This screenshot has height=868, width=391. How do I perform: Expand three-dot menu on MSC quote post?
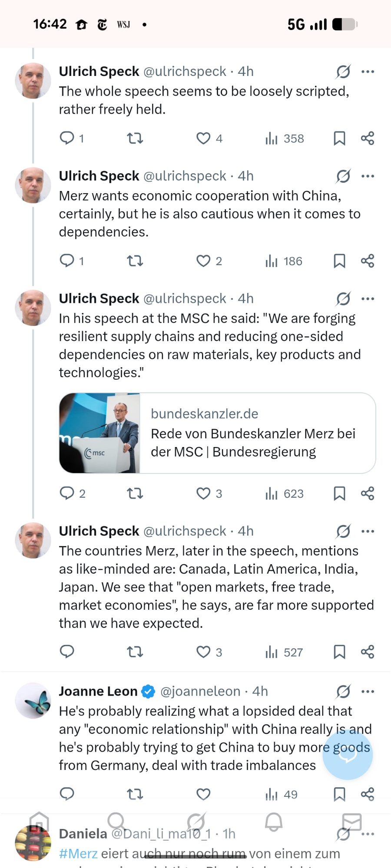(x=368, y=299)
